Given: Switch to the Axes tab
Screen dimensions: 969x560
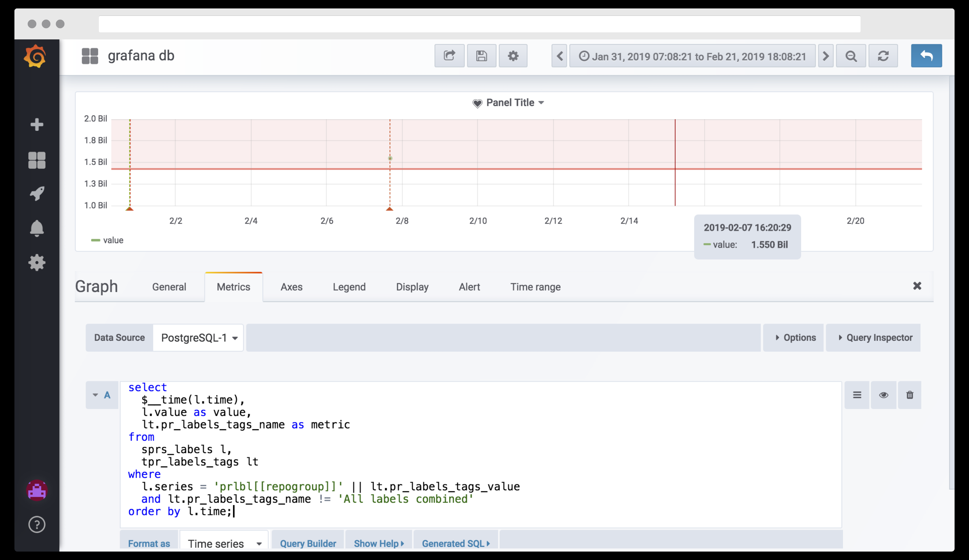Looking at the screenshot, I should click(291, 287).
